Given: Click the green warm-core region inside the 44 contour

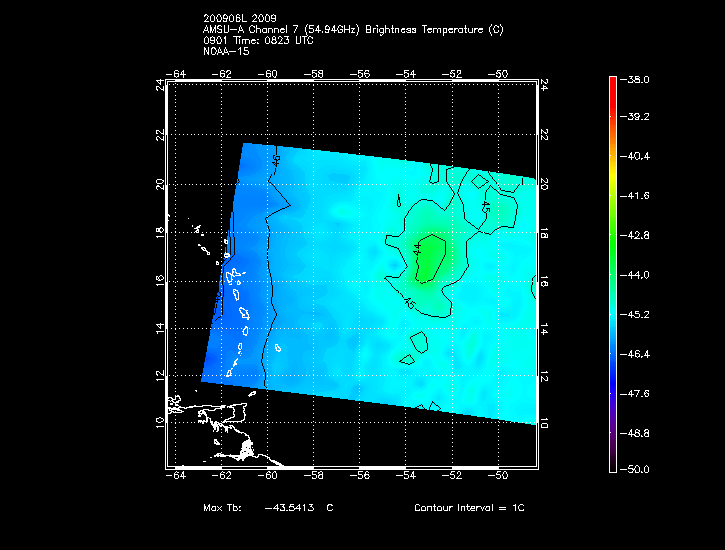Looking at the screenshot, I should point(431,259).
